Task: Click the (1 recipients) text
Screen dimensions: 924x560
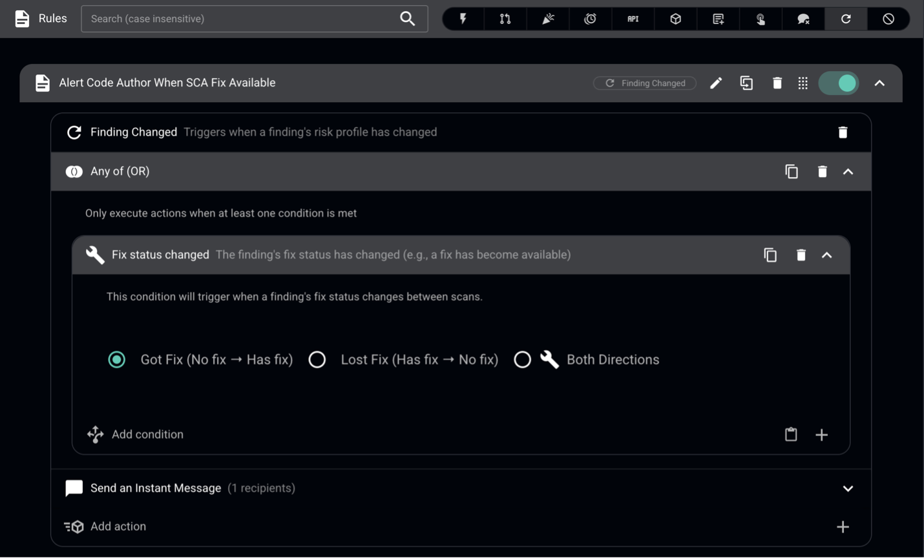Action: (x=262, y=488)
